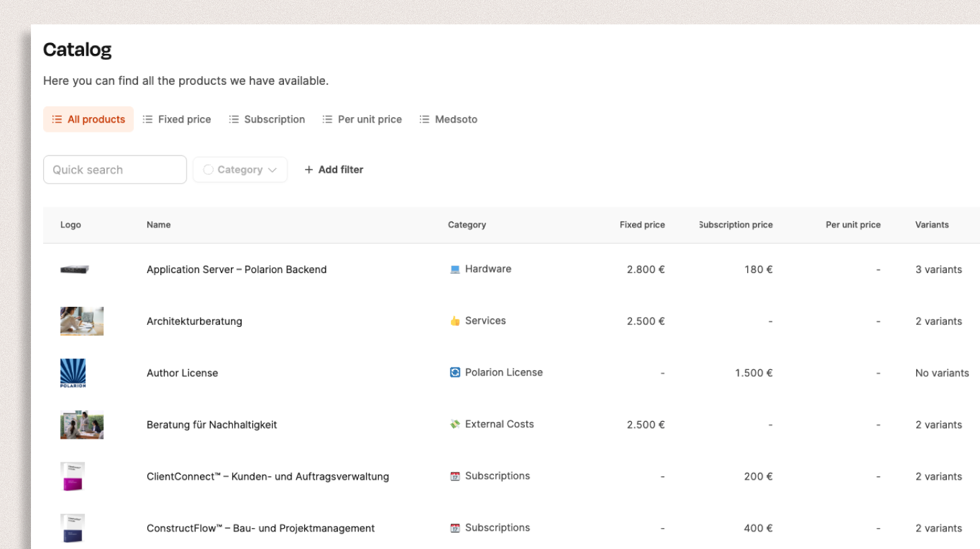Click the ClientConnect Subscriptions calendar icon
The height and width of the screenshot is (549, 980).
[455, 476]
